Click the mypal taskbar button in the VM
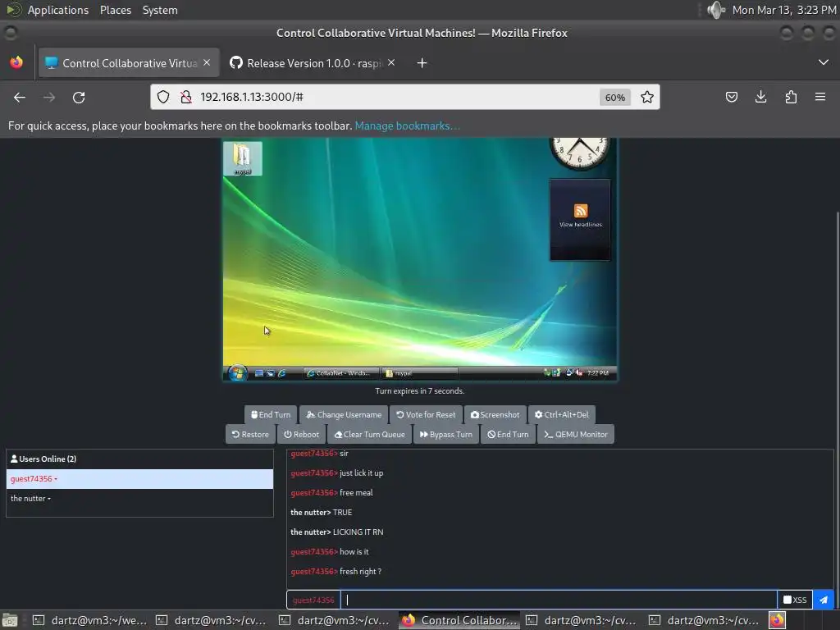The height and width of the screenshot is (630, 840). (419, 373)
